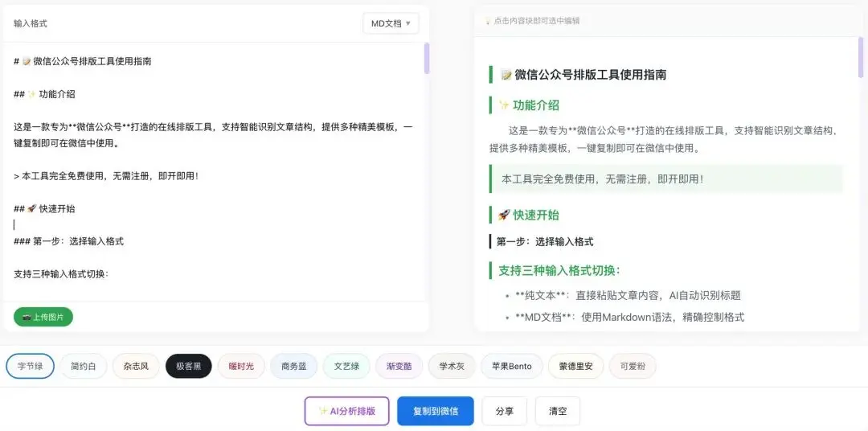
Task: Click the editor scrollbar thumb
Action: click(427, 58)
